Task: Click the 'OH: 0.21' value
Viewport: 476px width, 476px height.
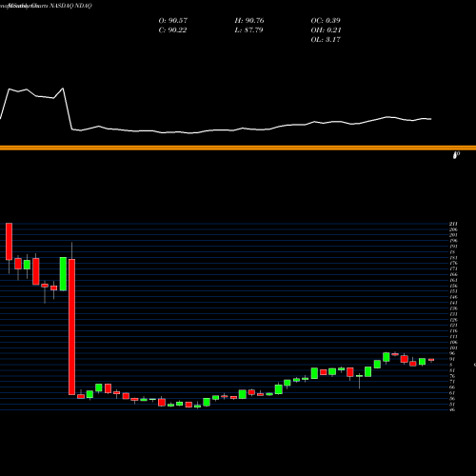Action: coord(326,30)
